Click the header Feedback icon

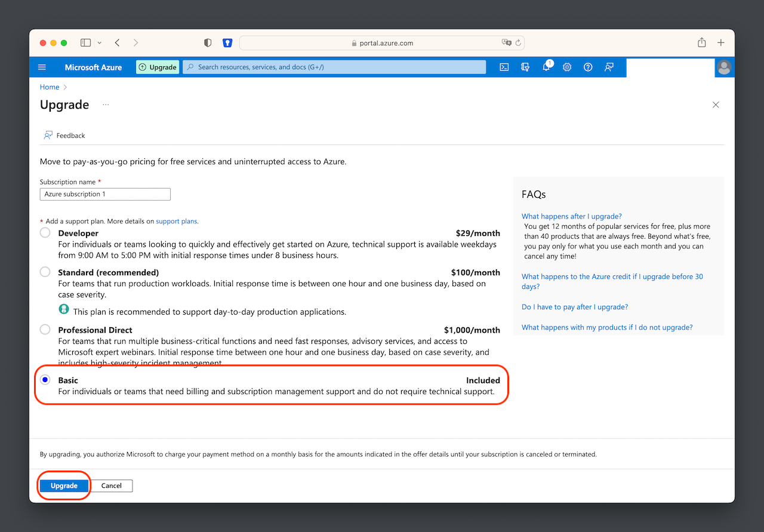click(x=609, y=67)
